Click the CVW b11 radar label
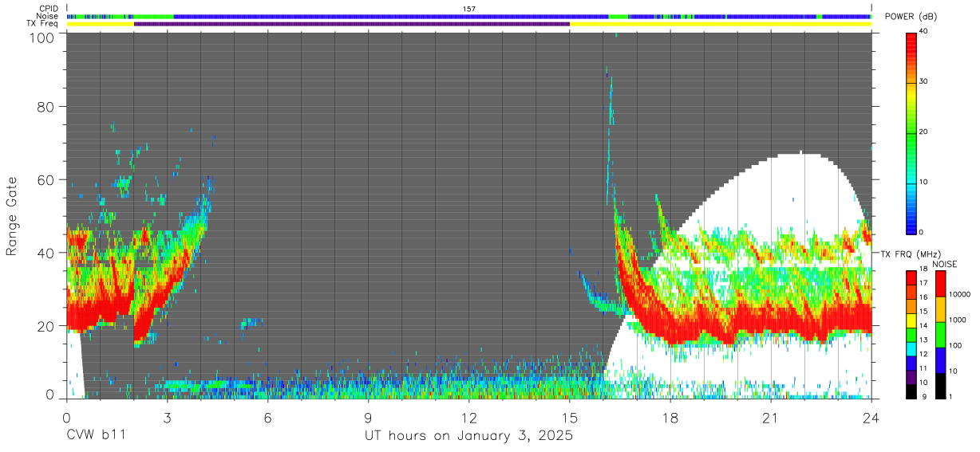This screenshot has width=980, height=452. pyautogui.click(x=97, y=436)
